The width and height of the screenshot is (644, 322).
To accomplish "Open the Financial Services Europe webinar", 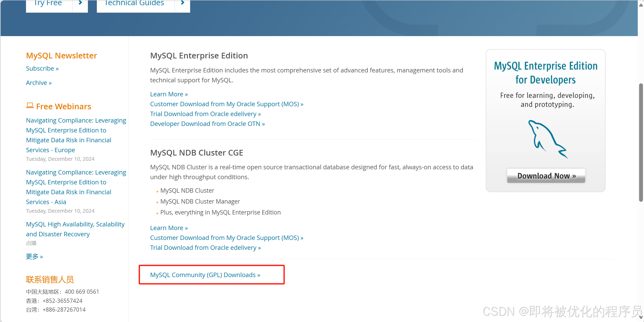I will coord(76,135).
